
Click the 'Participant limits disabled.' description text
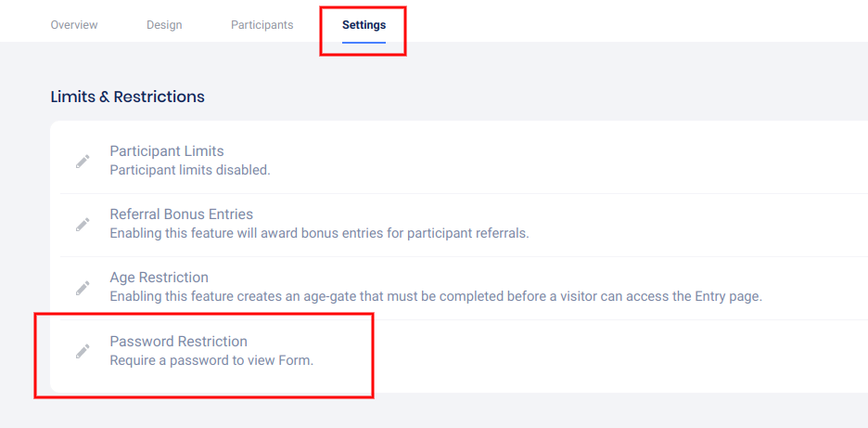point(190,170)
